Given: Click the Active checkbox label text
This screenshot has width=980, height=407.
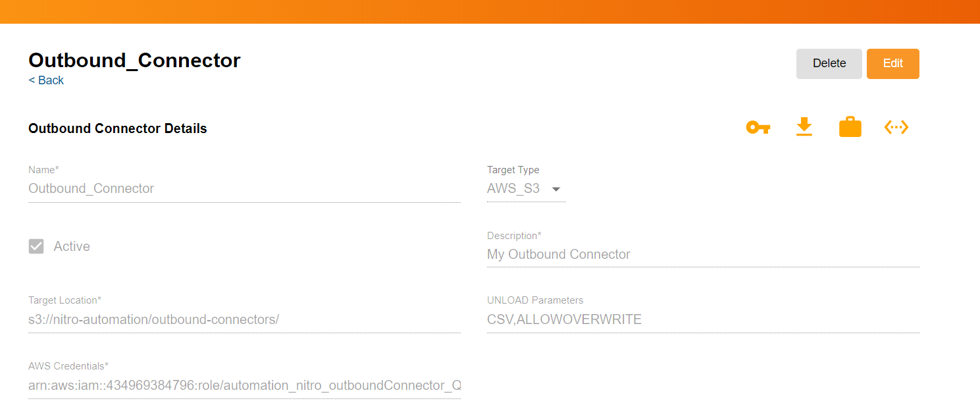Looking at the screenshot, I should pos(72,246).
